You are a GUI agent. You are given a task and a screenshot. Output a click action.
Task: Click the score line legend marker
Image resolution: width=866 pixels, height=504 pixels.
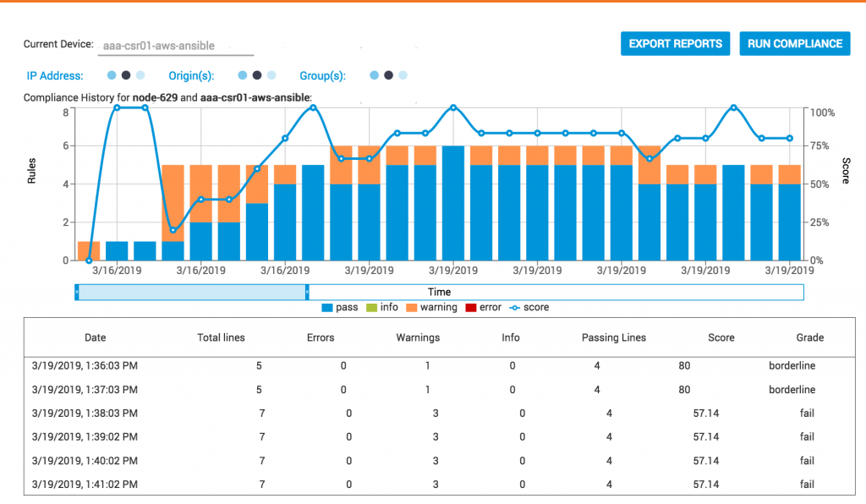[512, 308]
